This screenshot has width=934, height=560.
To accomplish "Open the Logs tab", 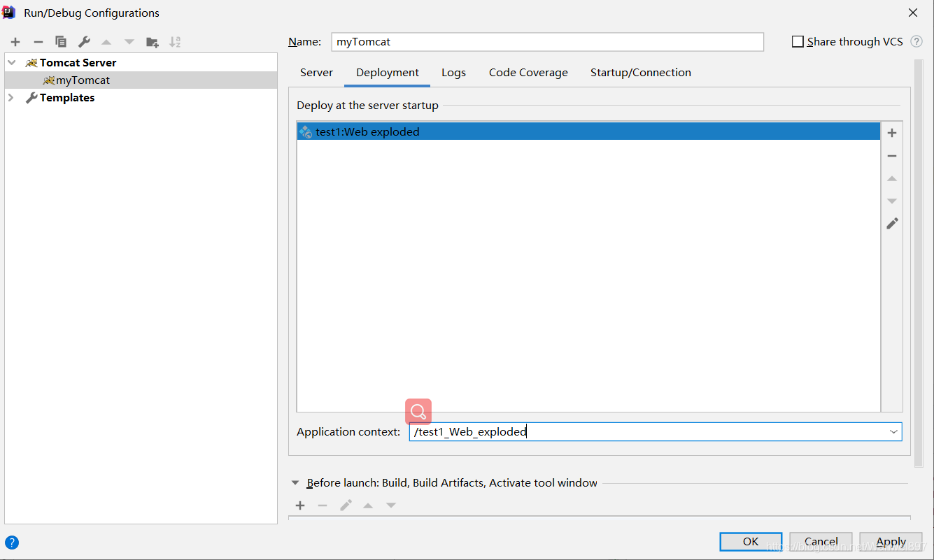I will pos(453,73).
